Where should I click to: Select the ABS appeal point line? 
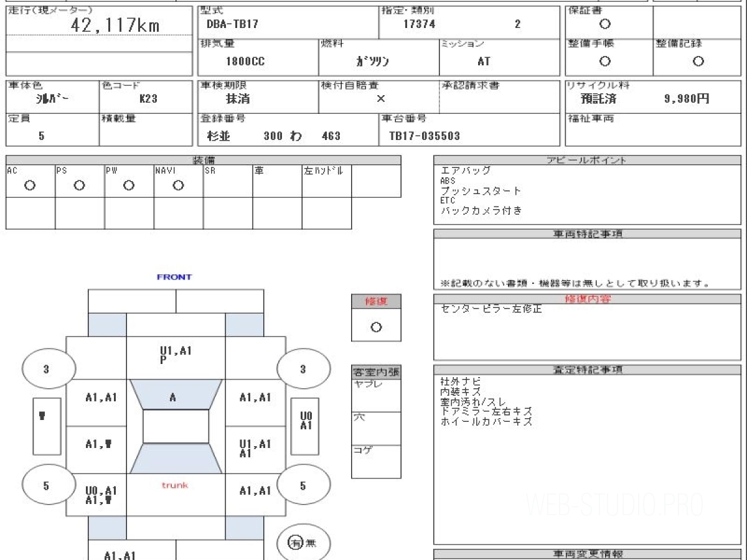[448, 180]
